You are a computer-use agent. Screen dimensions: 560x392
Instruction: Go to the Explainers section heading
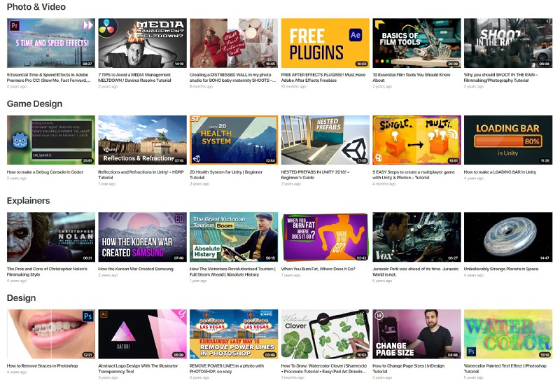point(28,201)
